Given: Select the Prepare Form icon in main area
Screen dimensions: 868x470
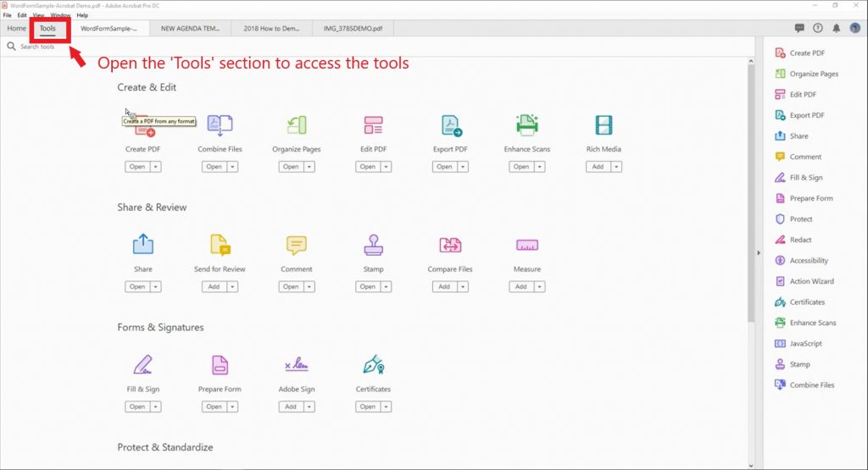Looking at the screenshot, I should 220,365.
